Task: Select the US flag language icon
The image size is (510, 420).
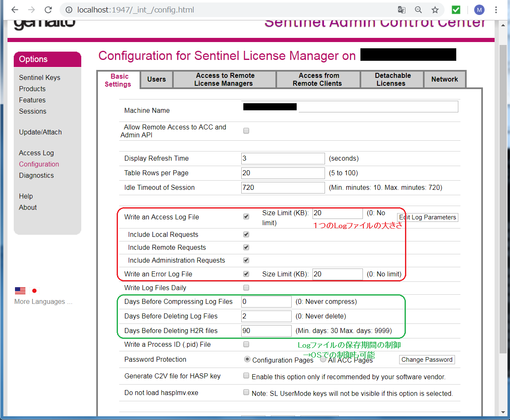Action: tap(20, 291)
